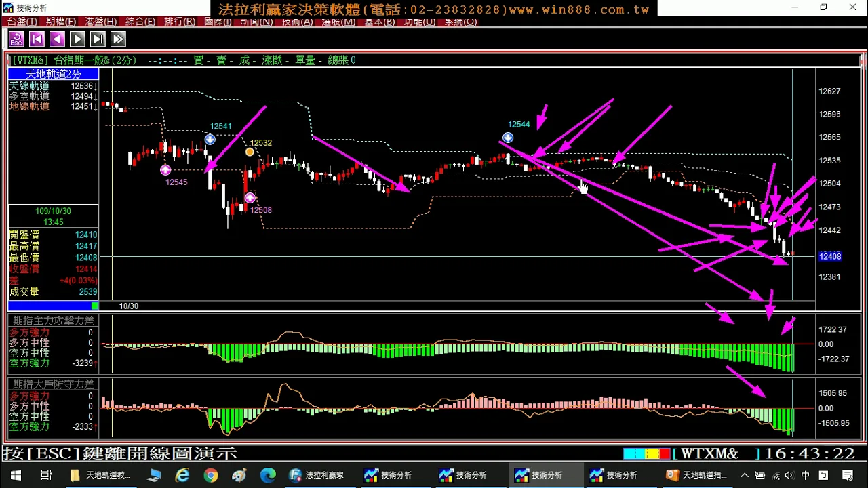Click the 地線軌道 12451 value row

pos(54,106)
